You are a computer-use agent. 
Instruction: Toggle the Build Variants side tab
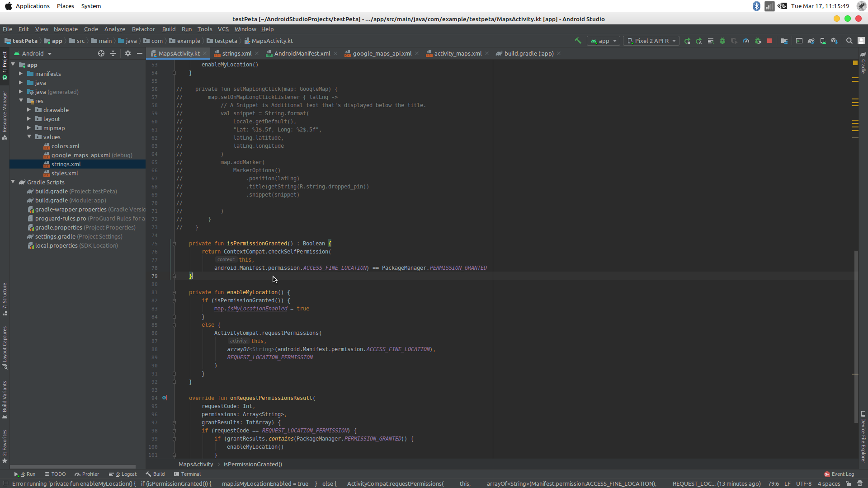click(x=5, y=399)
